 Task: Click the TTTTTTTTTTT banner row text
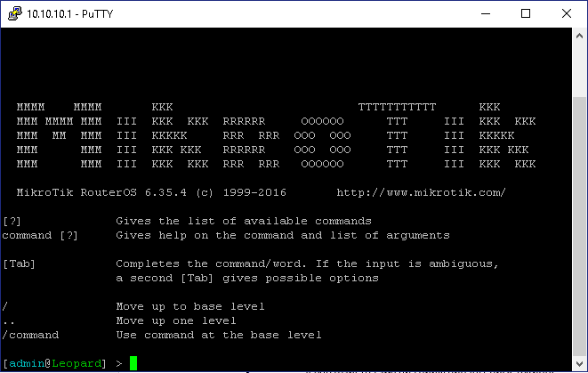(397, 108)
